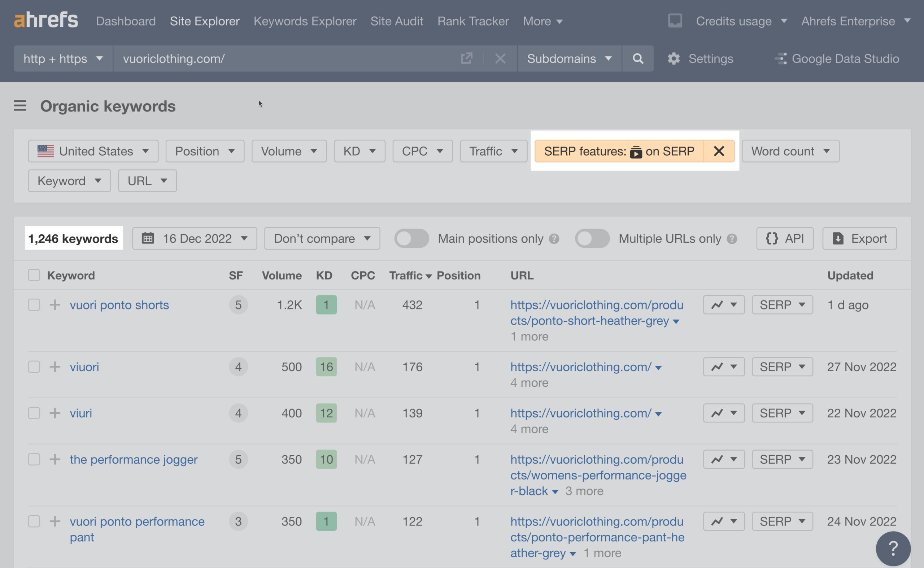Screen dimensions: 924x568
Task: Expand the Position filter dropdown
Action: [x=205, y=150]
